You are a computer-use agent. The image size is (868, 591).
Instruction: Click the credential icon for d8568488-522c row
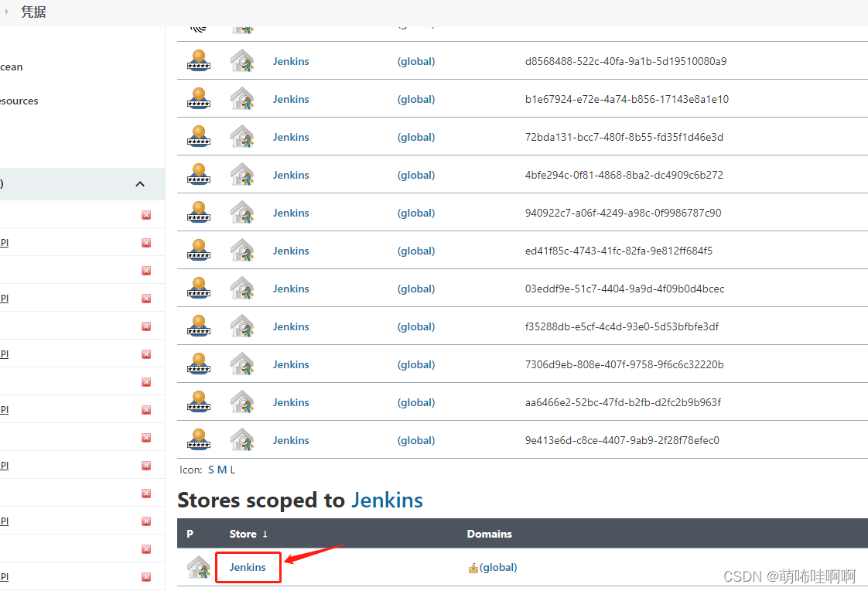[x=199, y=60]
